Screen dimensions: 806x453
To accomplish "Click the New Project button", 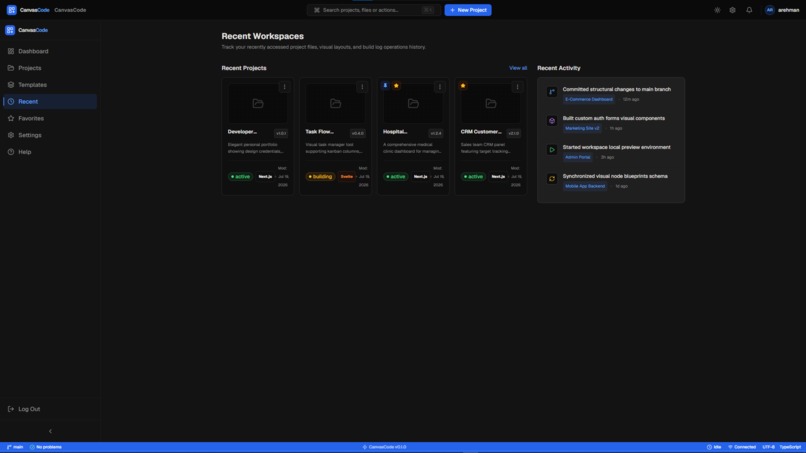I will tap(468, 10).
